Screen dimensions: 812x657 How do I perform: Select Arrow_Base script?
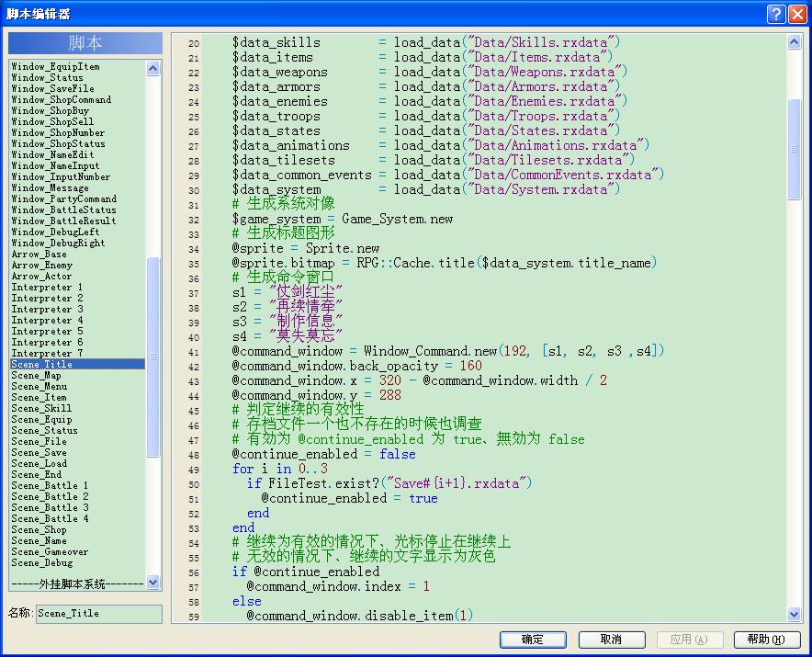[x=39, y=254]
